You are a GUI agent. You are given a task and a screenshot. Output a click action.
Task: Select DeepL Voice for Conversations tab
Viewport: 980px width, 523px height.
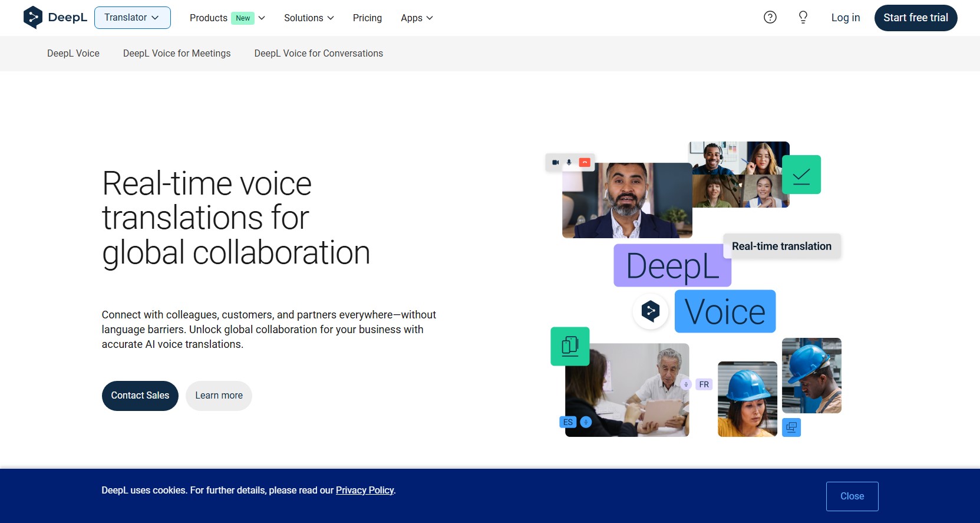pos(318,54)
